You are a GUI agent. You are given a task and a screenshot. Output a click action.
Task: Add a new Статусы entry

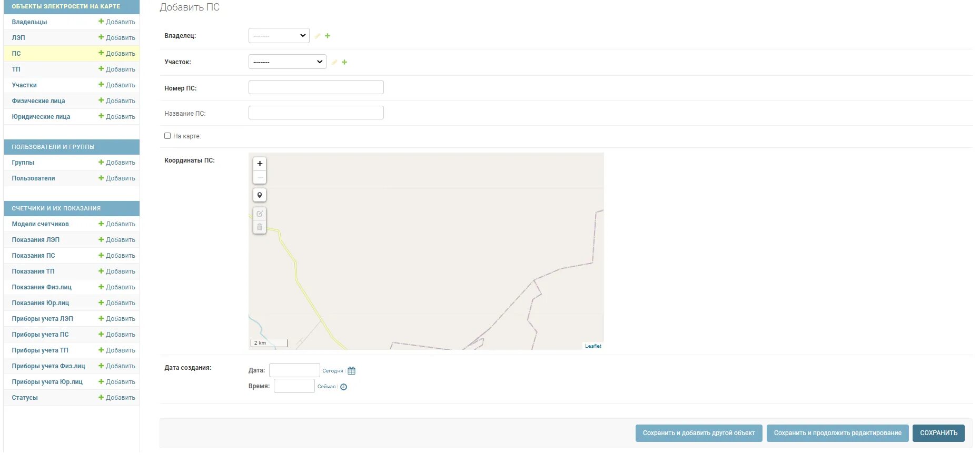click(117, 398)
